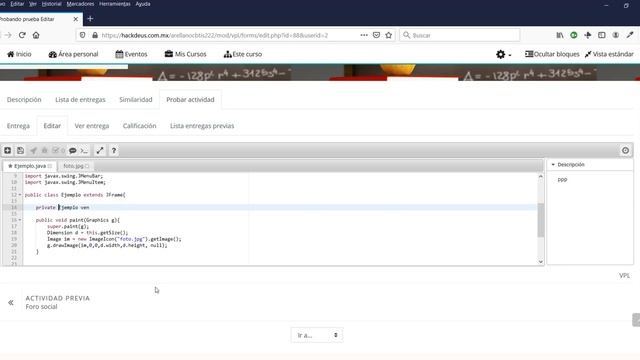Select the Ejemplo.java file tab
This screenshot has height=360, width=640.
point(30,166)
